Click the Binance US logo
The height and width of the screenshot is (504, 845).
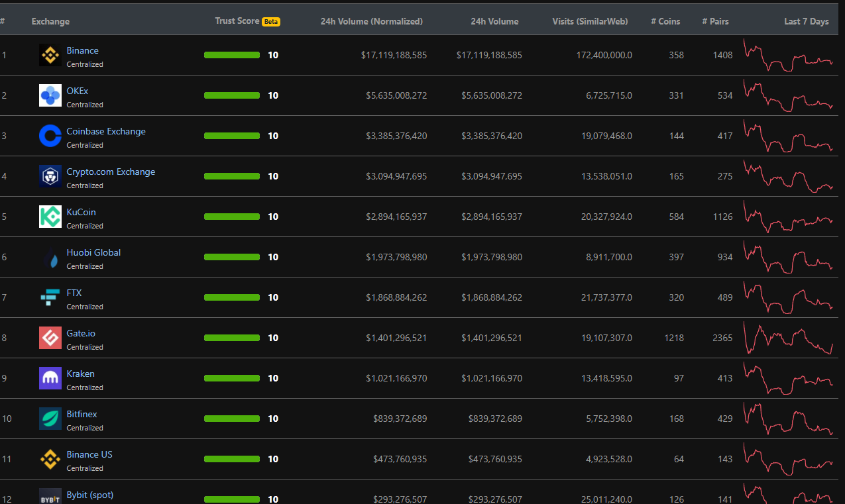50,460
